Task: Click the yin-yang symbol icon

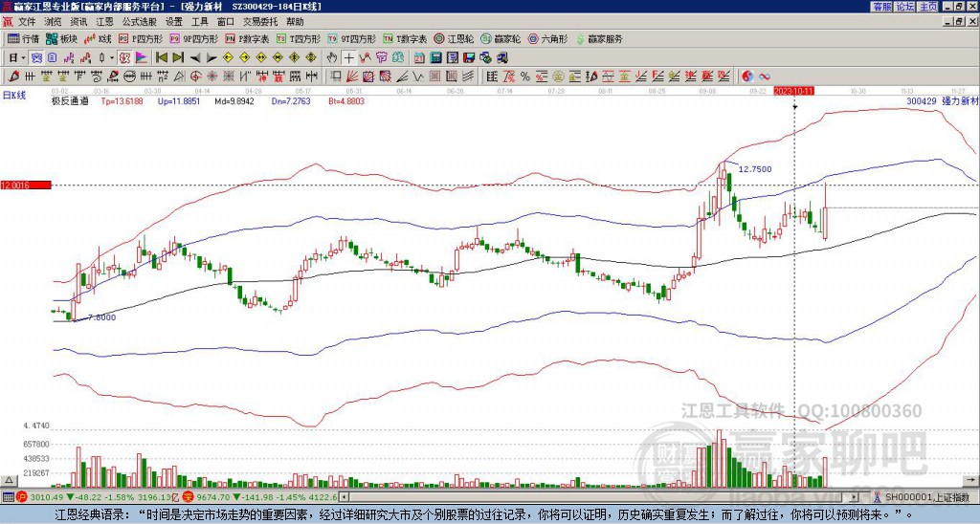Action: (747, 76)
